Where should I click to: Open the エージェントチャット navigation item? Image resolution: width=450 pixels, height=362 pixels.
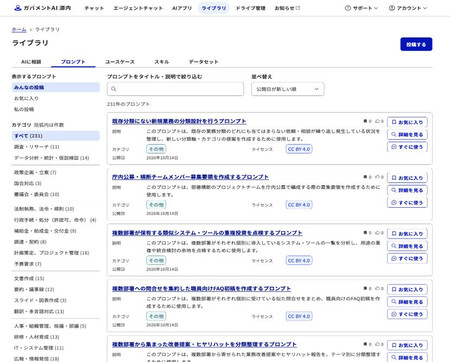pyautogui.click(x=138, y=8)
